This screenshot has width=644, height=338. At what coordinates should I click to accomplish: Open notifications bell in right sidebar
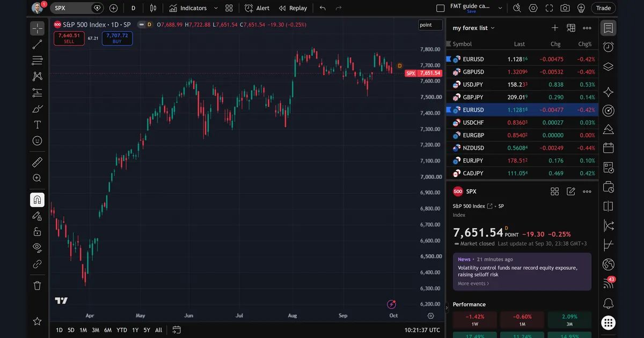point(608,304)
